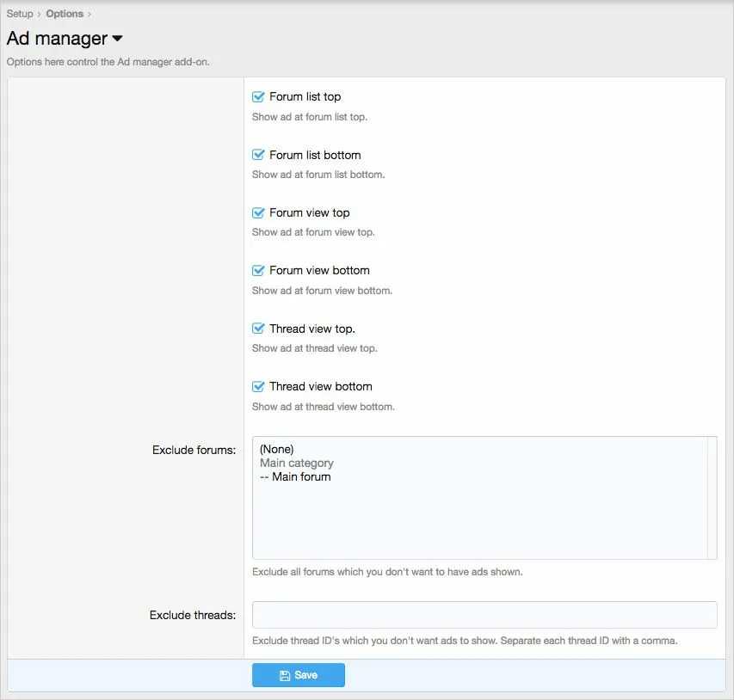This screenshot has width=734, height=700.
Task: Toggle the Thread view bottom checkbox
Action: coord(258,386)
